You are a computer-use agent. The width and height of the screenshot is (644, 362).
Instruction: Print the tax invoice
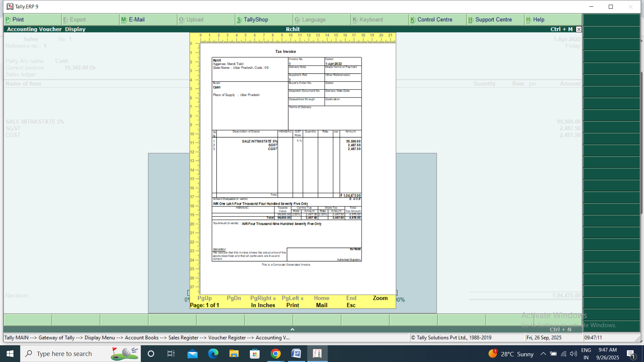pos(292,305)
